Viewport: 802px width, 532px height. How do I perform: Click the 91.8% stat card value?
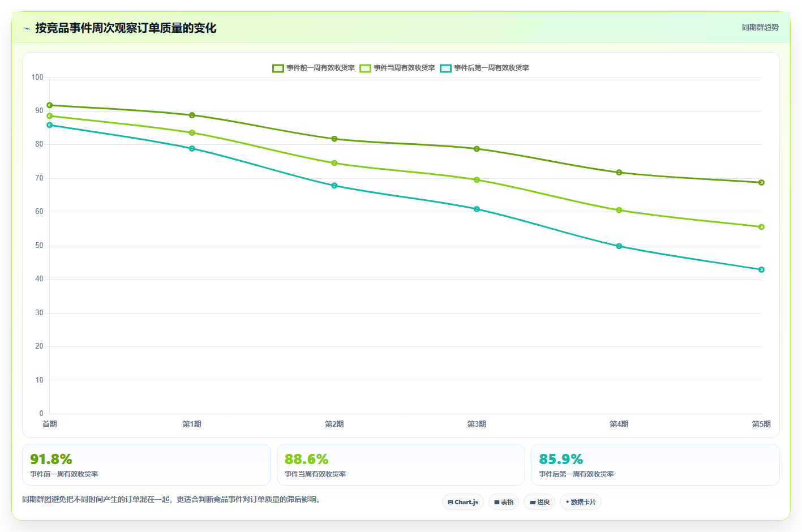click(51, 459)
